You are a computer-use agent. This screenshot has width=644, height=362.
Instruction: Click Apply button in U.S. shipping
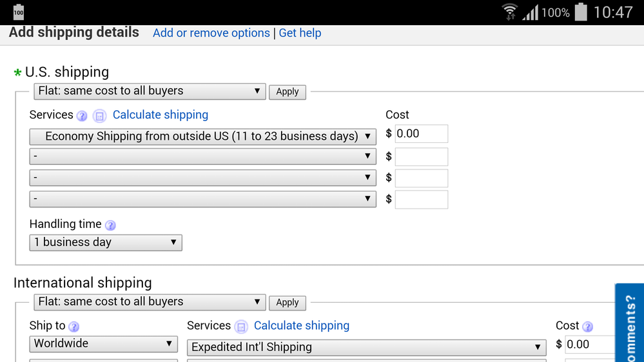287,91
